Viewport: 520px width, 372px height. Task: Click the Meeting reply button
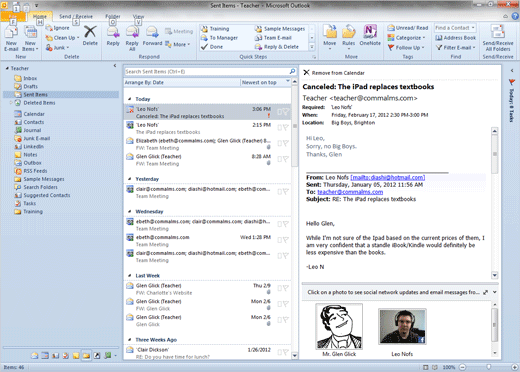click(x=179, y=31)
